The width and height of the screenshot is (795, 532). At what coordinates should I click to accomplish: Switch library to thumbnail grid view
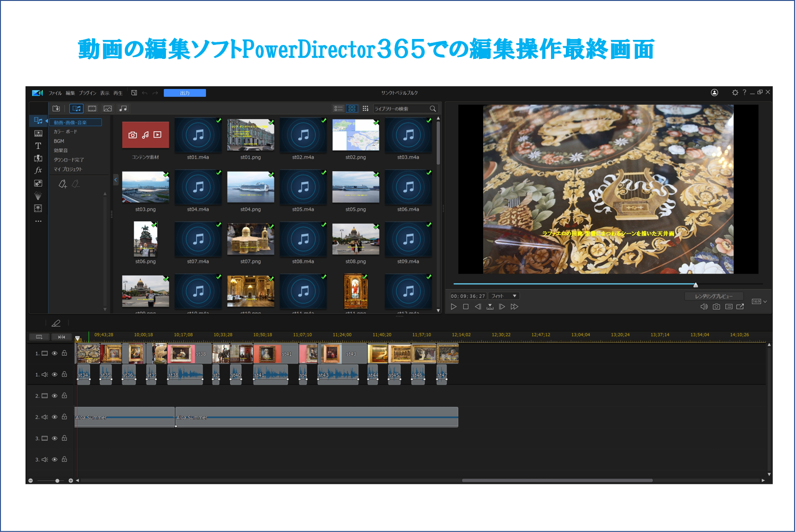coord(352,109)
